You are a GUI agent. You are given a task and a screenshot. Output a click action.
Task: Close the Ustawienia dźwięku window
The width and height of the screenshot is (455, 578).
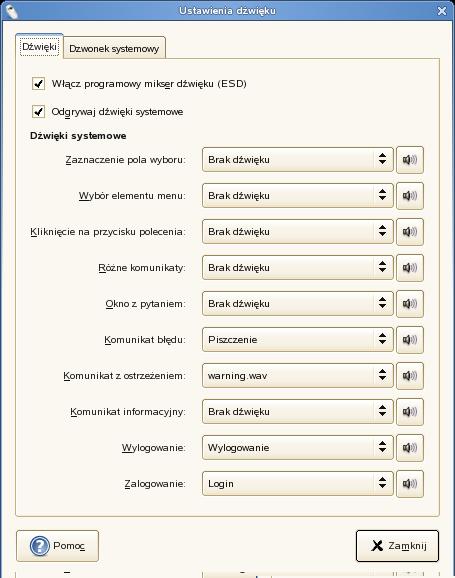(442, 11)
